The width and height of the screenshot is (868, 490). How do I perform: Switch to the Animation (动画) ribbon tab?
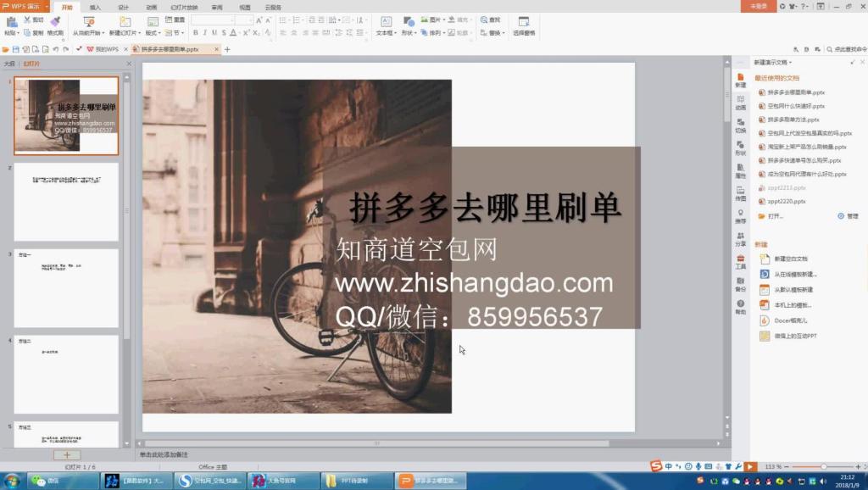pos(151,7)
